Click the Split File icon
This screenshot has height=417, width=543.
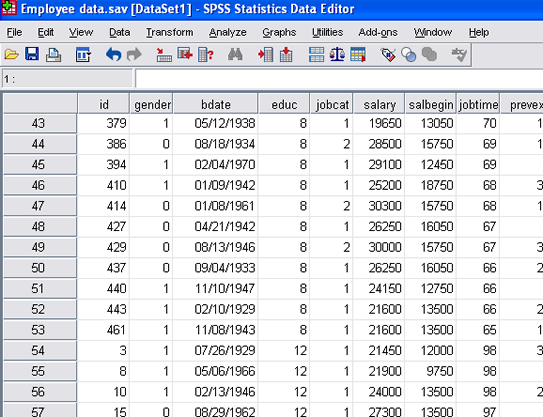(x=317, y=55)
